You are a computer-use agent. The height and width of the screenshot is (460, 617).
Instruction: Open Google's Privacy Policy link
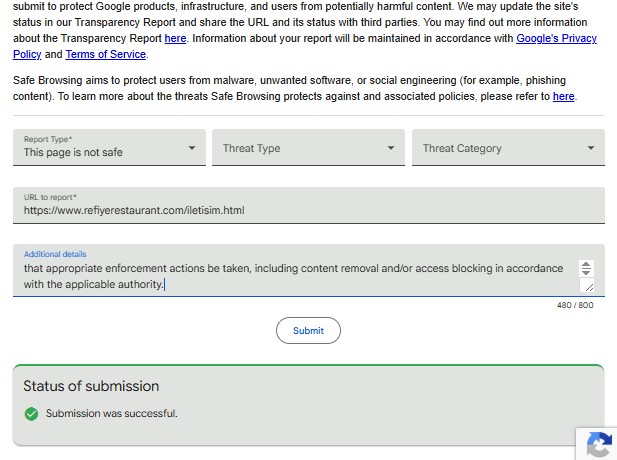556,39
